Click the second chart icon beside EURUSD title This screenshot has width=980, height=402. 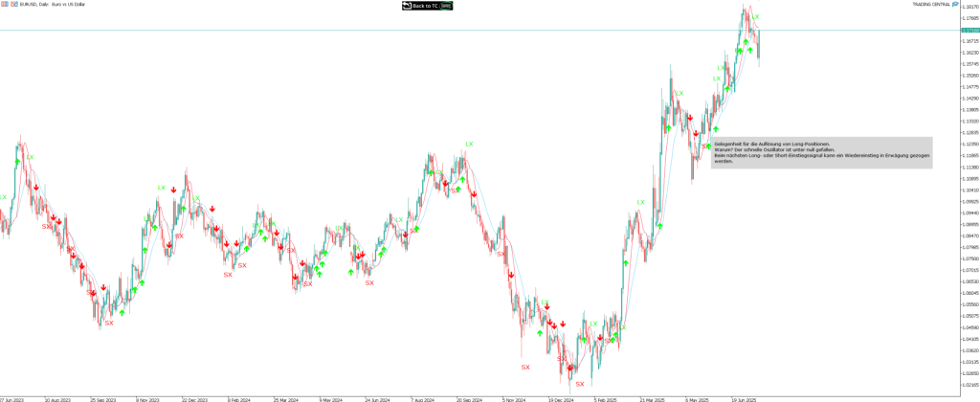tap(14, 4)
